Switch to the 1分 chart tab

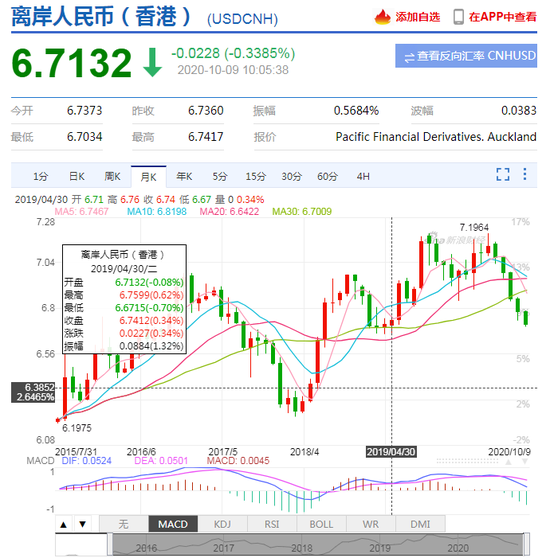point(41,177)
